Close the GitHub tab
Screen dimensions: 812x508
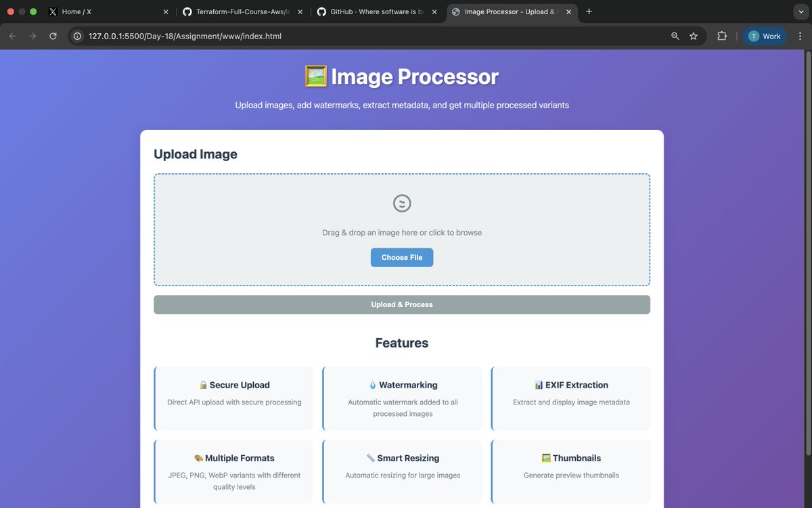[434, 11]
